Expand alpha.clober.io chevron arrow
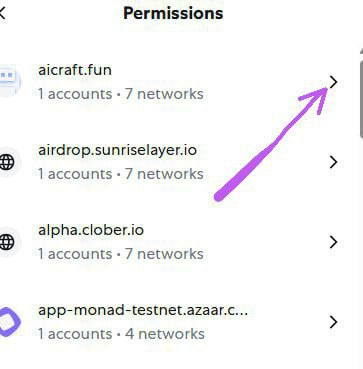The image size is (363, 369). [x=333, y=242]
